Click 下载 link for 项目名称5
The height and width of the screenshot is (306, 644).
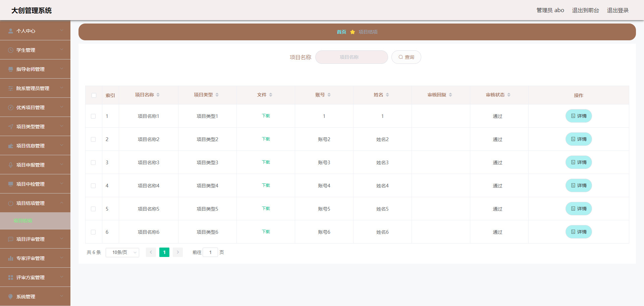[266, 209]
